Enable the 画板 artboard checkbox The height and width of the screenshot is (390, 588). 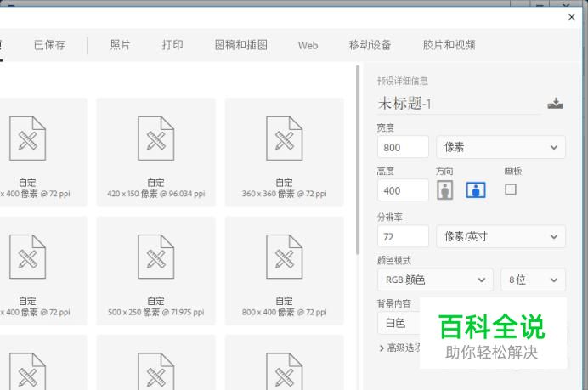511,189
